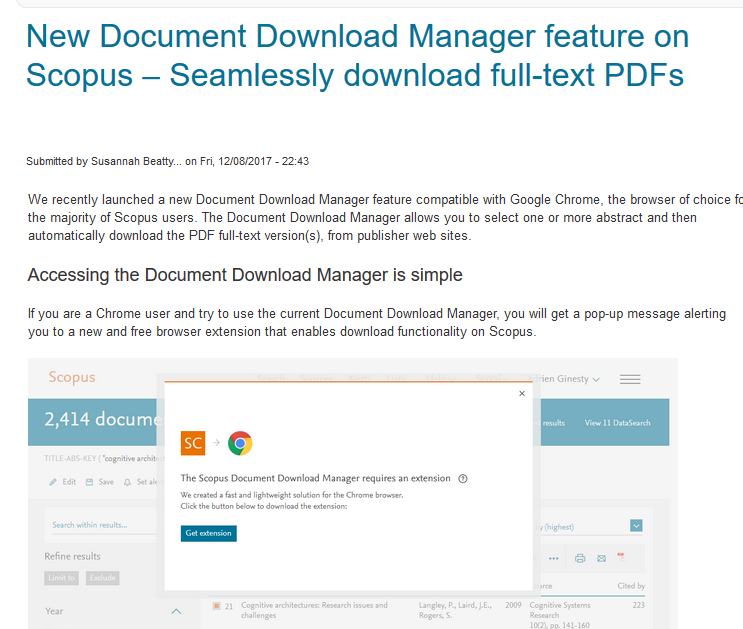Open the hamburger menu in Scopus header
Viewport: 743px width, 629px height.
[630, 379]
